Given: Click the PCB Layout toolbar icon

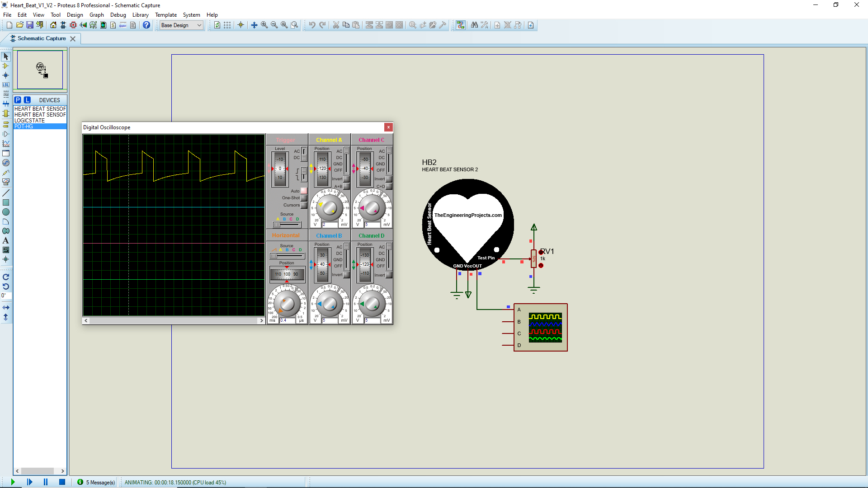Looking at the screenshot, I should (73, 25).
